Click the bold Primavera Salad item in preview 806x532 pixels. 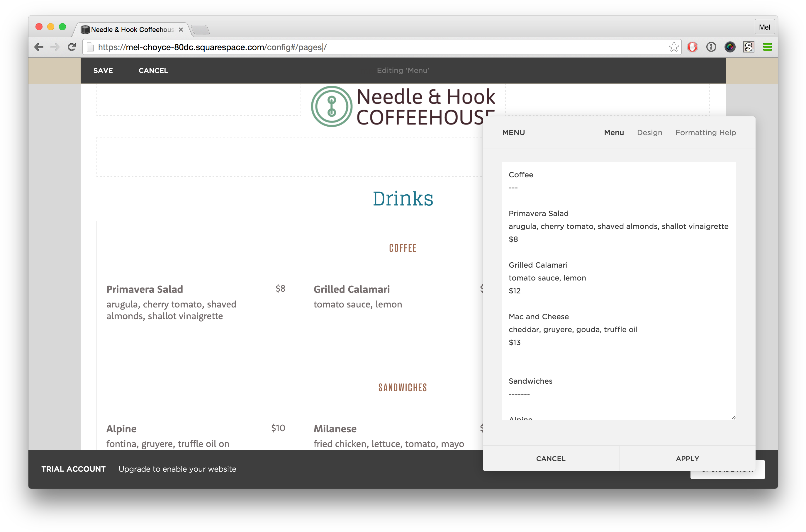145,289
